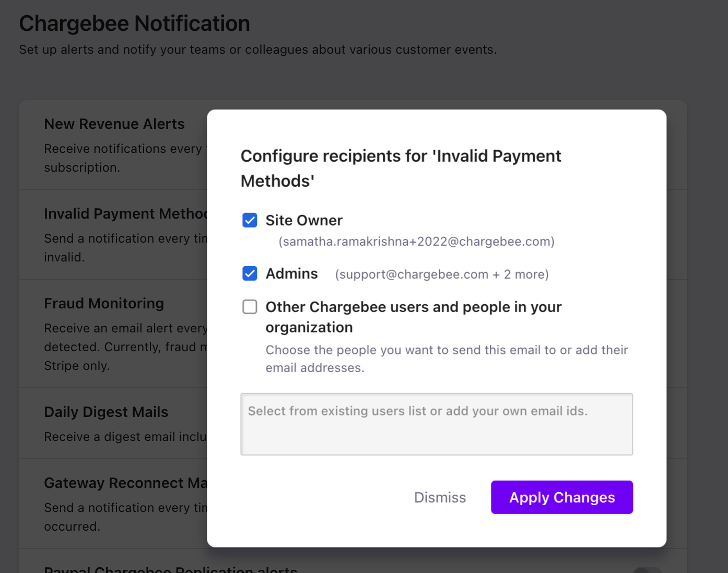Open Fraud Monitoring notification settings

[x=104, y=303]
